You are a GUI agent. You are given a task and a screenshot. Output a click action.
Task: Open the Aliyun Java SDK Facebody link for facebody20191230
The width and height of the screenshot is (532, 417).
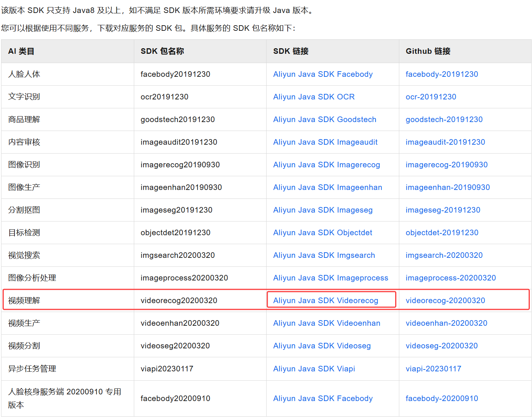(323, 74)
